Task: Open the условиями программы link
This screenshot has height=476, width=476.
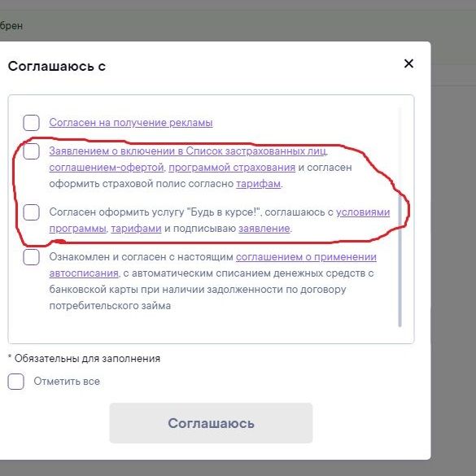Action: [363, 212]
